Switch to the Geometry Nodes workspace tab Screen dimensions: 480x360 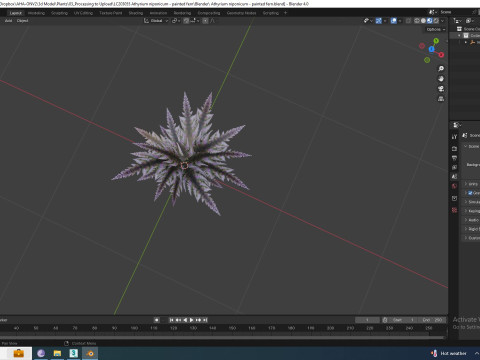click(x=242, y=13)
